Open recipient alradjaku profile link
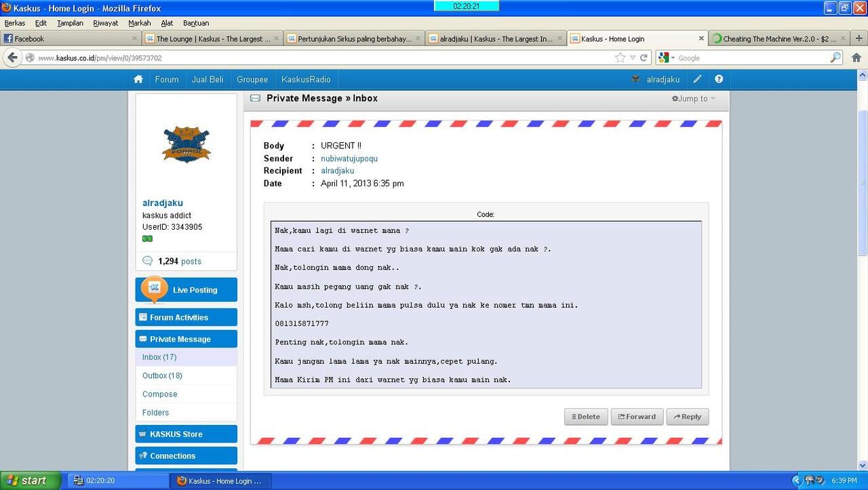 click(x=337, y=171)
